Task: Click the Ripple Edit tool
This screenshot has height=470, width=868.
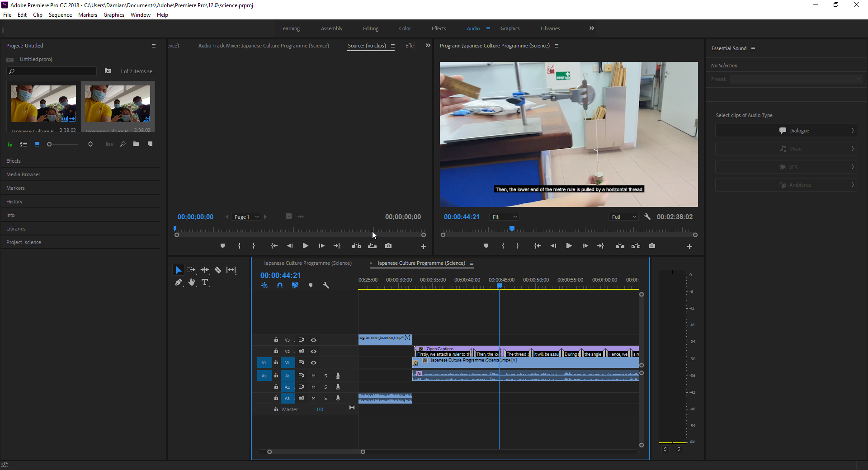Action: [205, 270]
